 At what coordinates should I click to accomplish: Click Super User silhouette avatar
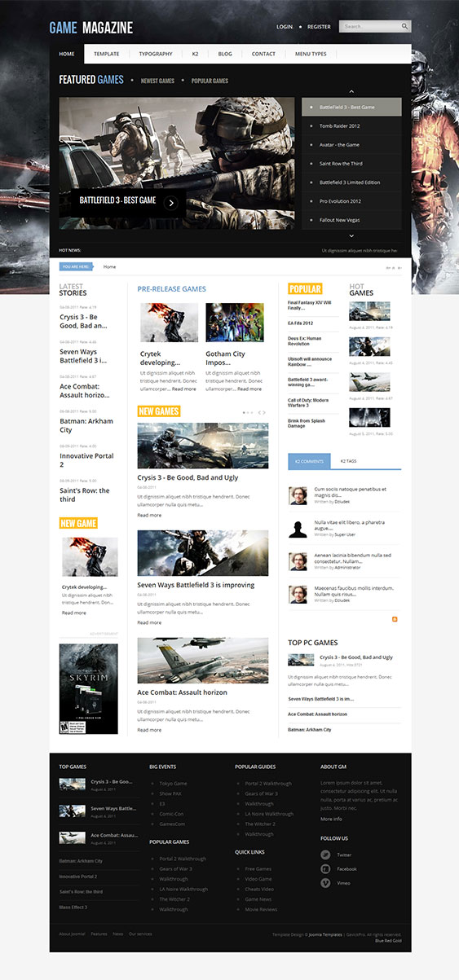[298, 528]
